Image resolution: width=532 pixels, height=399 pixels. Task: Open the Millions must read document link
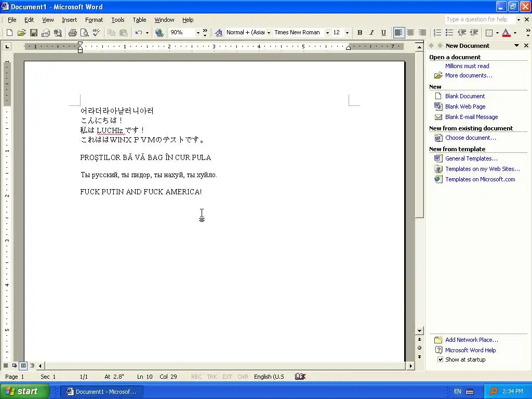coord(467,66)
